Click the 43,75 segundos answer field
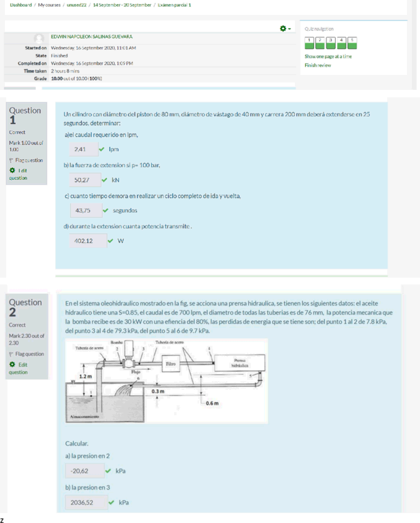Viewport: 420px width, 523px height. click(x=86, y=211)
